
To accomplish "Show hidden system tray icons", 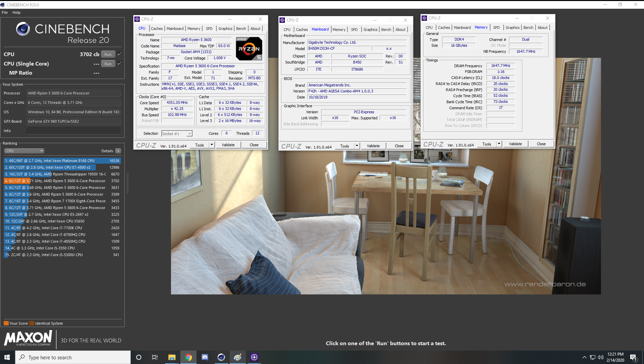I will coord(584,357).
